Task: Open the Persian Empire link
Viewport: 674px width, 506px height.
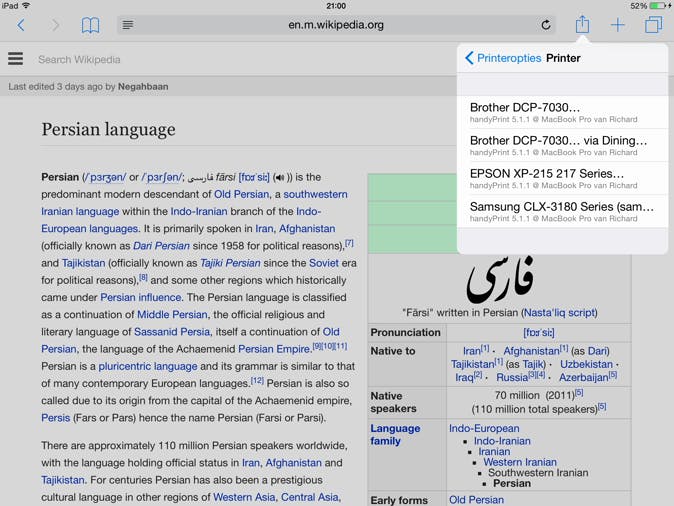Action: [x=274, y=349]
